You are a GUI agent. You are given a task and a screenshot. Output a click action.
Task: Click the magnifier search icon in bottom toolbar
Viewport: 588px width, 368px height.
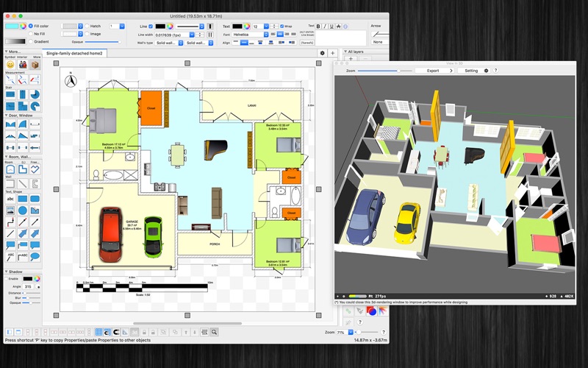(214, 332)
